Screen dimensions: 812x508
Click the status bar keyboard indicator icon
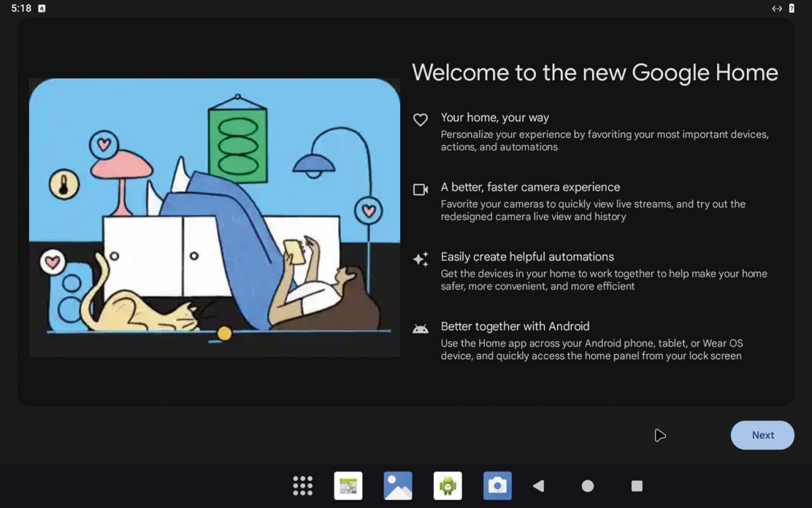[x=41, y=9]
